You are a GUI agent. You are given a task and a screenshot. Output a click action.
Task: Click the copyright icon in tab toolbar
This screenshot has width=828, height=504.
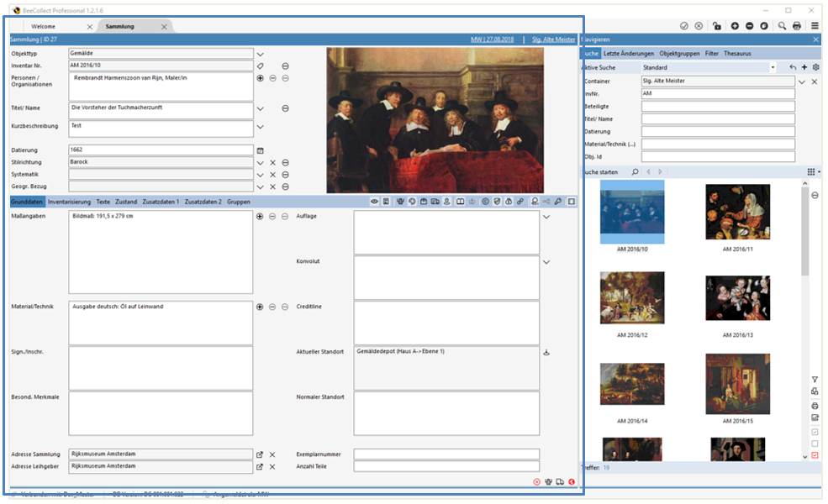pos(485,202)
